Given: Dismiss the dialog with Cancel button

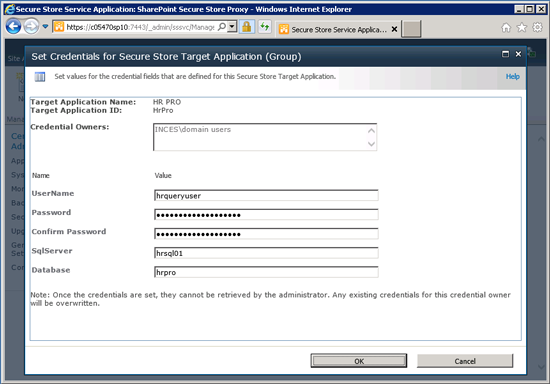Looking at the screenshot, I should [465, 361].
